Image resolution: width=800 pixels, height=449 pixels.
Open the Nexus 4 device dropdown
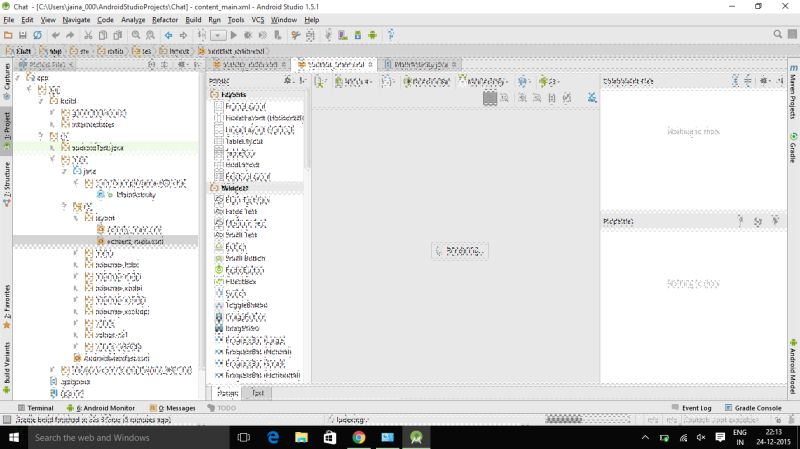[354, 81]
